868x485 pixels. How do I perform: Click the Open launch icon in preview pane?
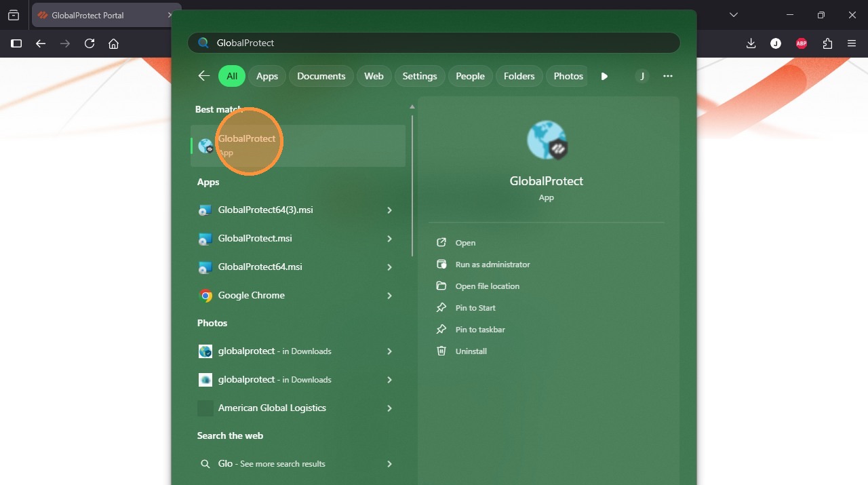441,243
